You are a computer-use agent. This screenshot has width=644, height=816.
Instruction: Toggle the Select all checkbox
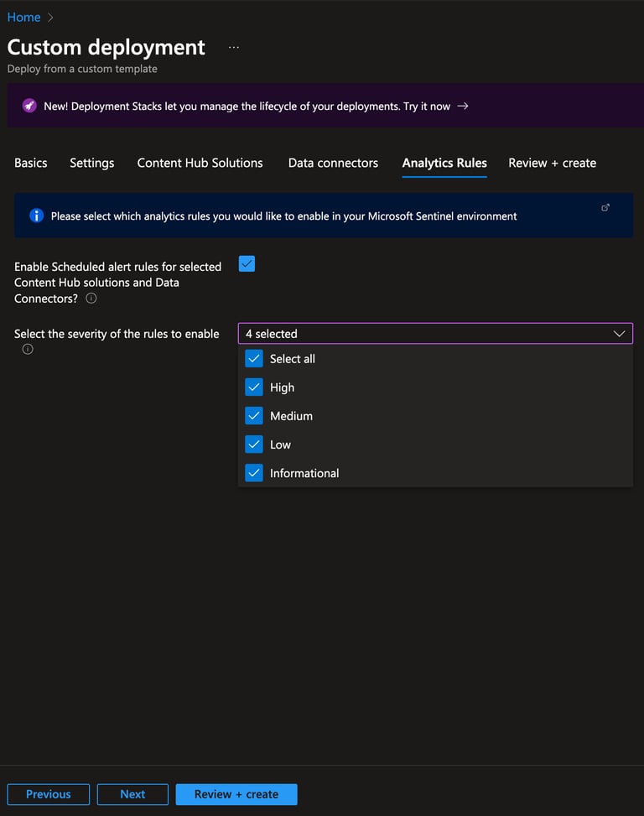(x=254, y=359)
